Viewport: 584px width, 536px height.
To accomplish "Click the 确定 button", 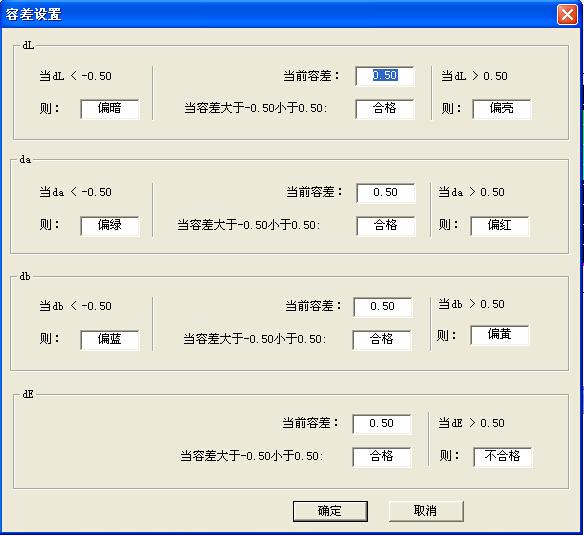I will click(x=330, y=511).
